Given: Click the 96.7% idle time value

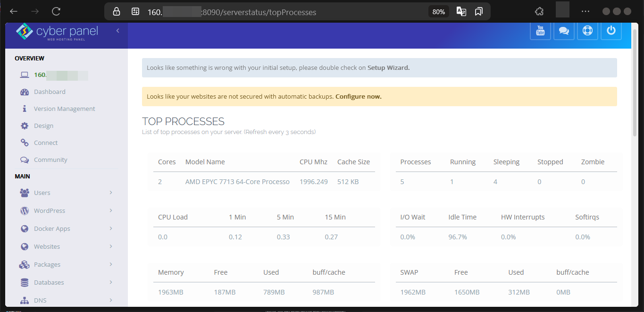Looking at the screenshot, I should (458, 237).
